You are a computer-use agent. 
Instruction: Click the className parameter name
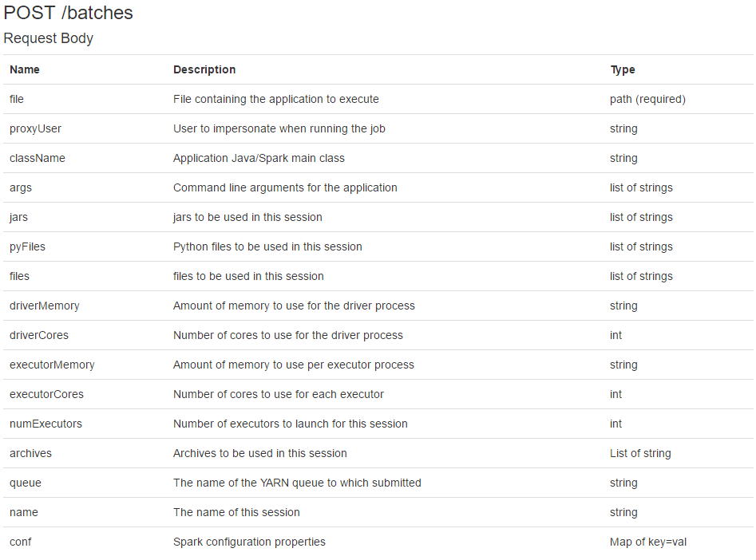tap(38, 158)
